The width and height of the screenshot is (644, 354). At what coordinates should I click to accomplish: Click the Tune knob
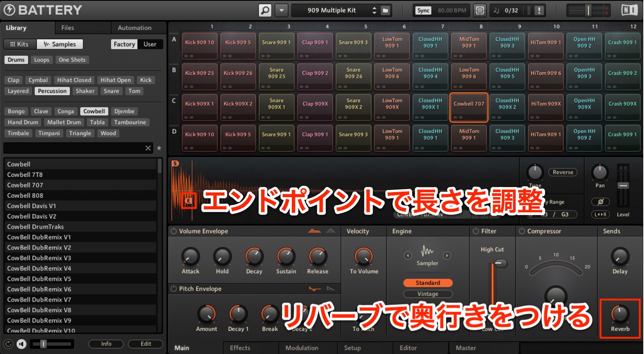(x=535, y=172)
